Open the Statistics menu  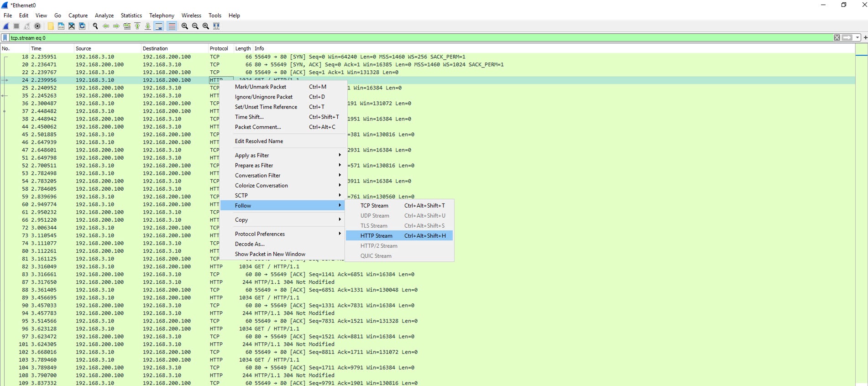coord(131,16)
